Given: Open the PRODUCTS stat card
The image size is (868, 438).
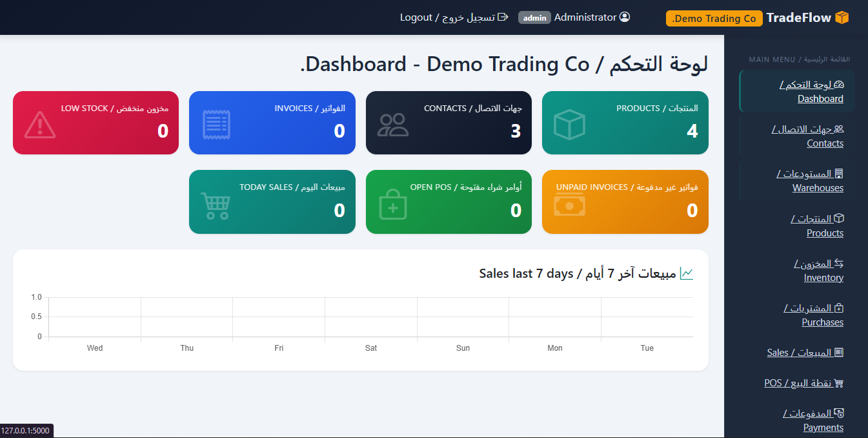Looking at the screenshot, I should click(x=625, y=123).
